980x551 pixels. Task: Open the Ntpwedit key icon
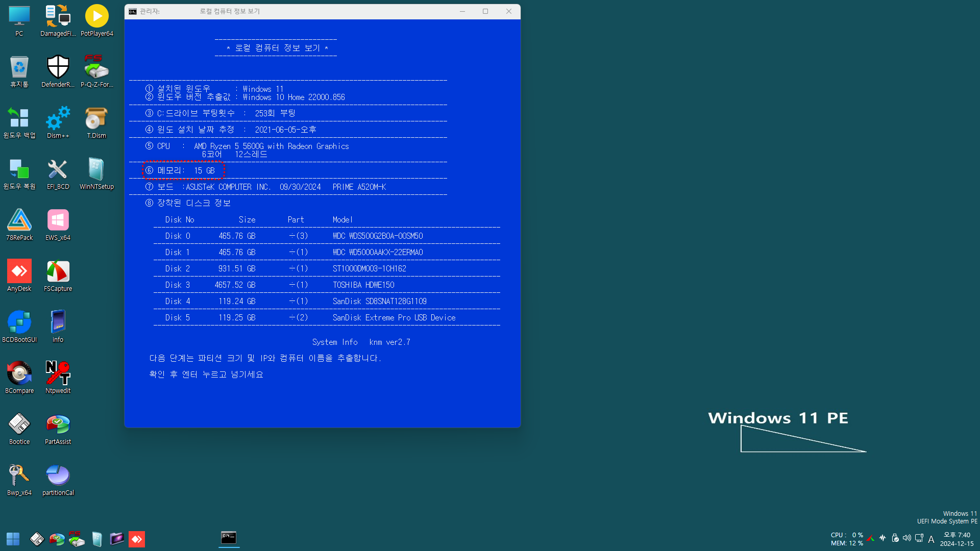[x=58, y=378]
